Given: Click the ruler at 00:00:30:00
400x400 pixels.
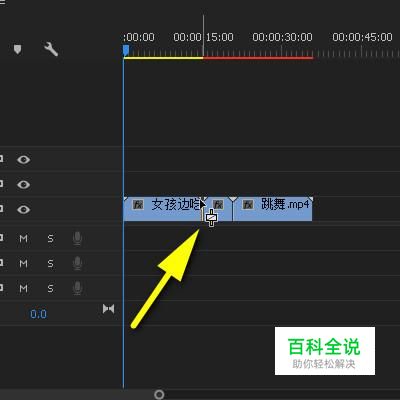Looking at the screenshot, I should pyautogui.click(x=282, y=37).
